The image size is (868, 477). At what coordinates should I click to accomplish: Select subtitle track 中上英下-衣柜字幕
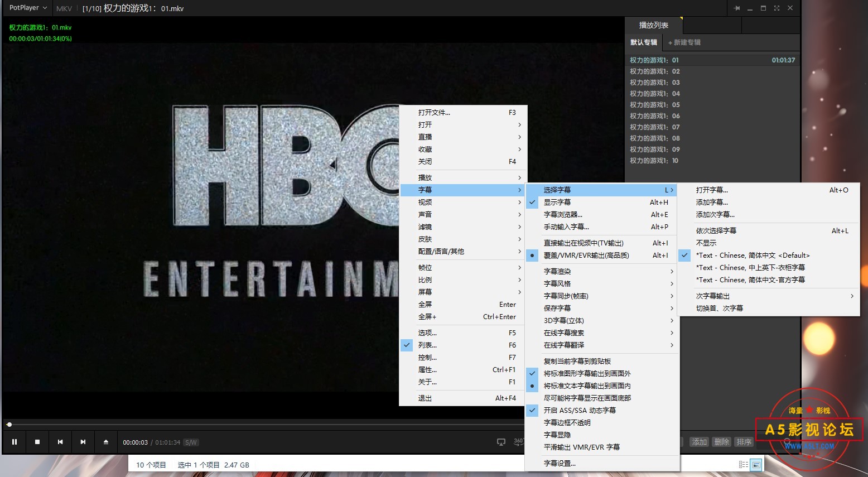(769, 267)
